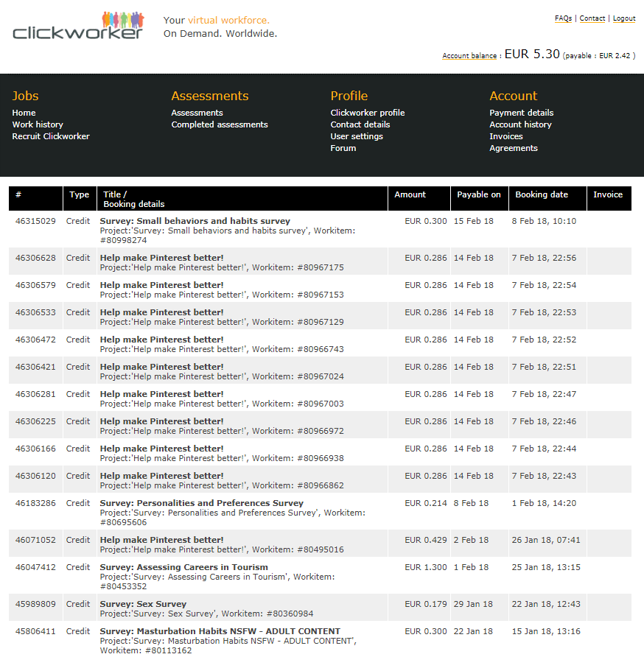Click the Assessments section heading
The height and width of the screenshot is (657, 644).
[210, 96]
